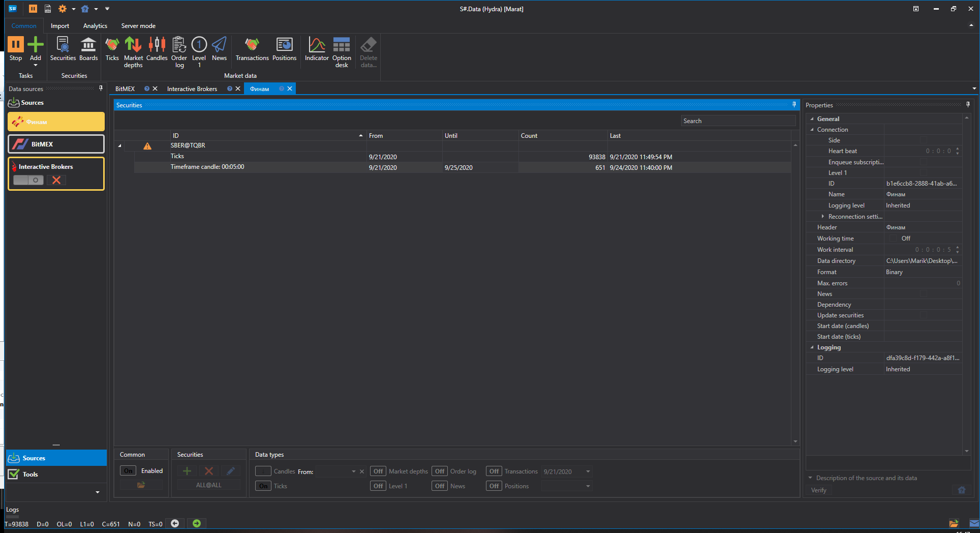Collapse the SBER@TQBR tree row
980x533 pixels.
[120, 146]
